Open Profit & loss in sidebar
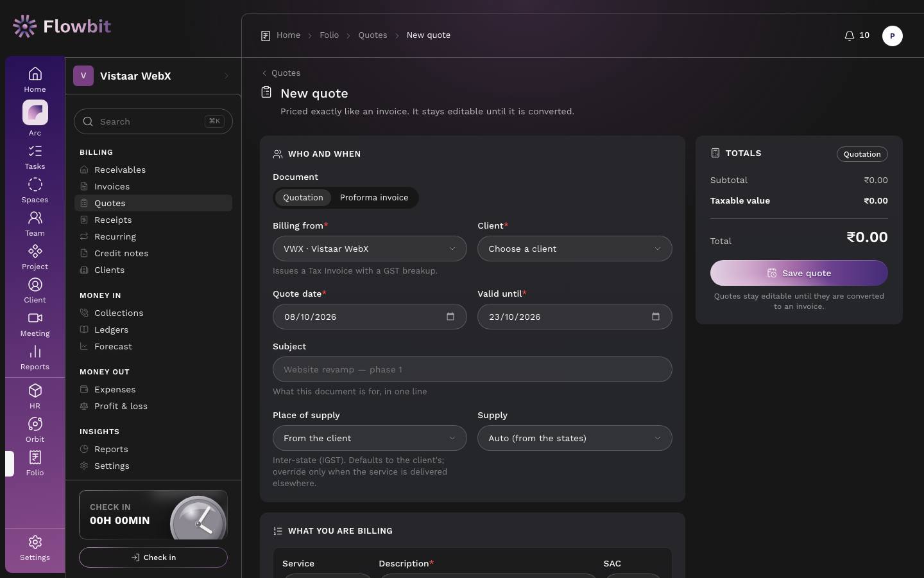This screenshot has width=924, height=578. [x=153, y=406]
